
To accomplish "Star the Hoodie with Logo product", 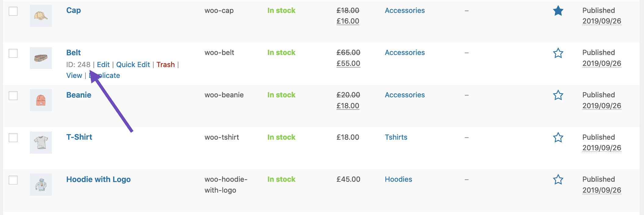I will point(558,180).
